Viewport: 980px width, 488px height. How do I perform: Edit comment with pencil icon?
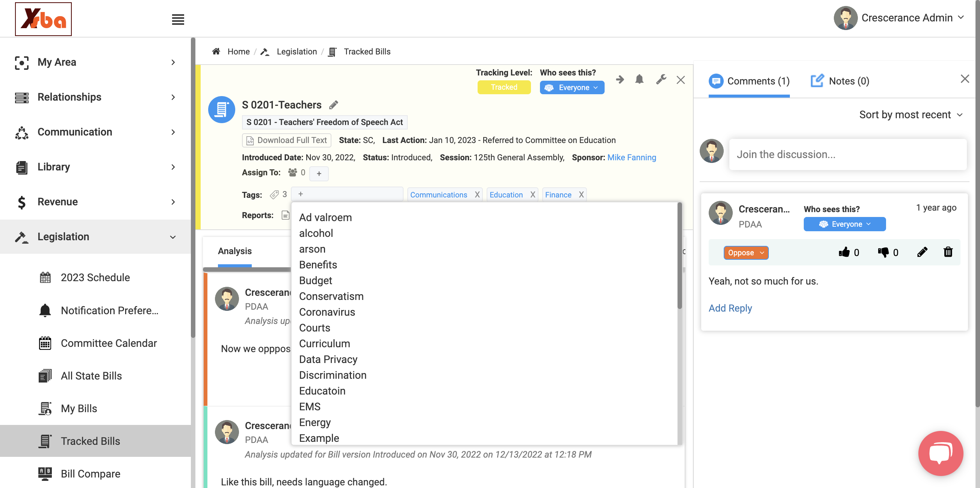[922, 252]
